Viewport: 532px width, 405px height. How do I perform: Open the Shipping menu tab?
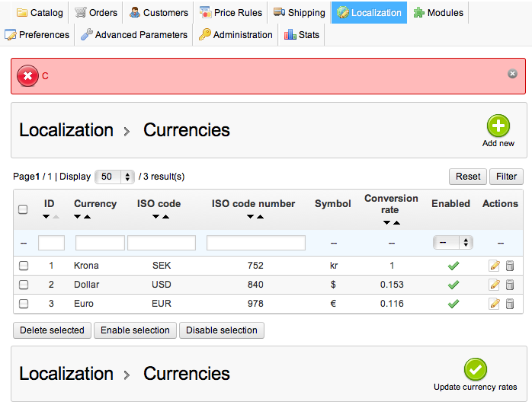300,12
